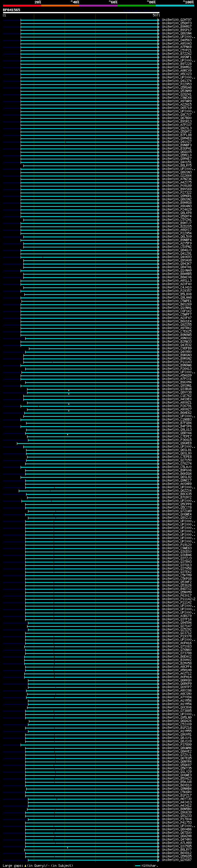Open hit UniRef100_Q8GSN4
Screen dimensions: 197x868
pos(177,33)
